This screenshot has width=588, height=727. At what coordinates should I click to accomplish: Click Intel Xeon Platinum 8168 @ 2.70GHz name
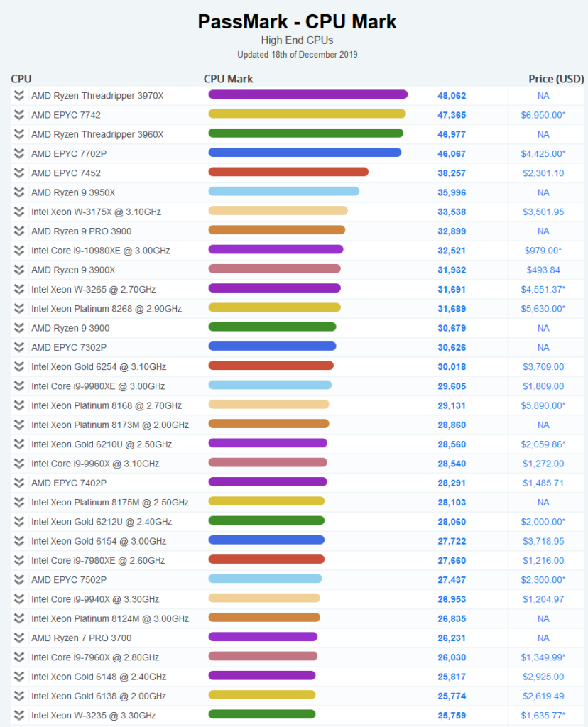(107, 405)
